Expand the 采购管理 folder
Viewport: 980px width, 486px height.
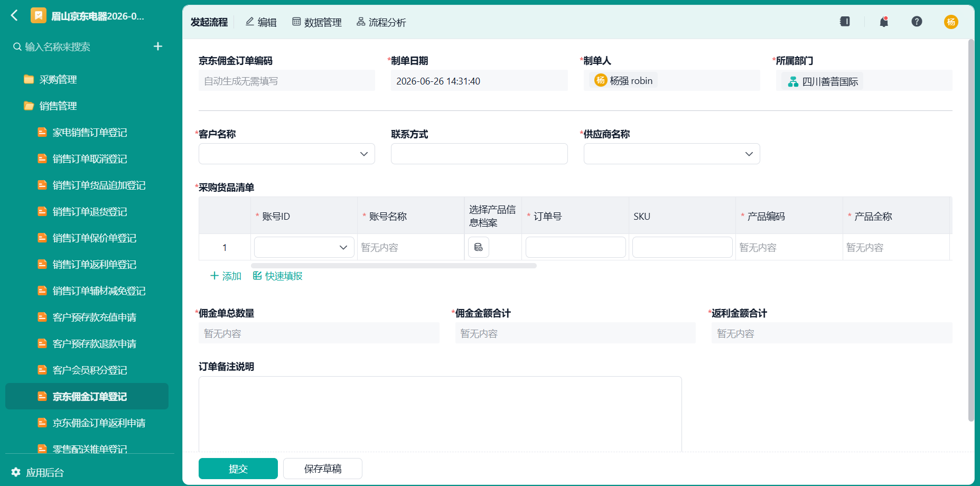[58, 79]
